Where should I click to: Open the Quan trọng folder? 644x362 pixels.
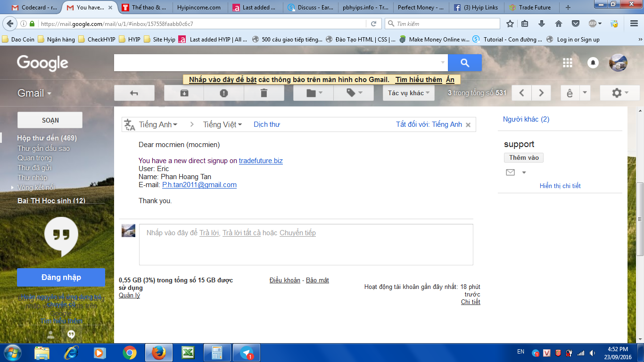click(34, 158)
